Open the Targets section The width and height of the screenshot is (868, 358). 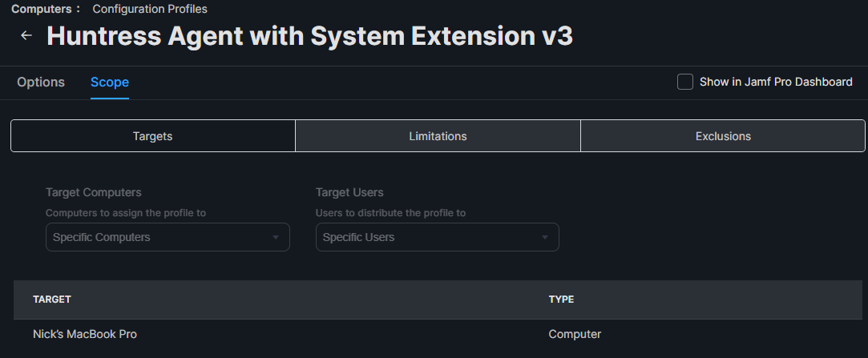click(x=153, y=136)
